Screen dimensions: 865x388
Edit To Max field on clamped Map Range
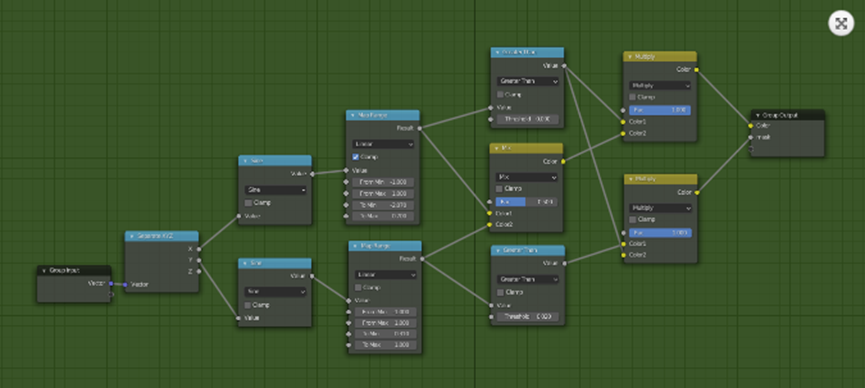pos(383,216)
